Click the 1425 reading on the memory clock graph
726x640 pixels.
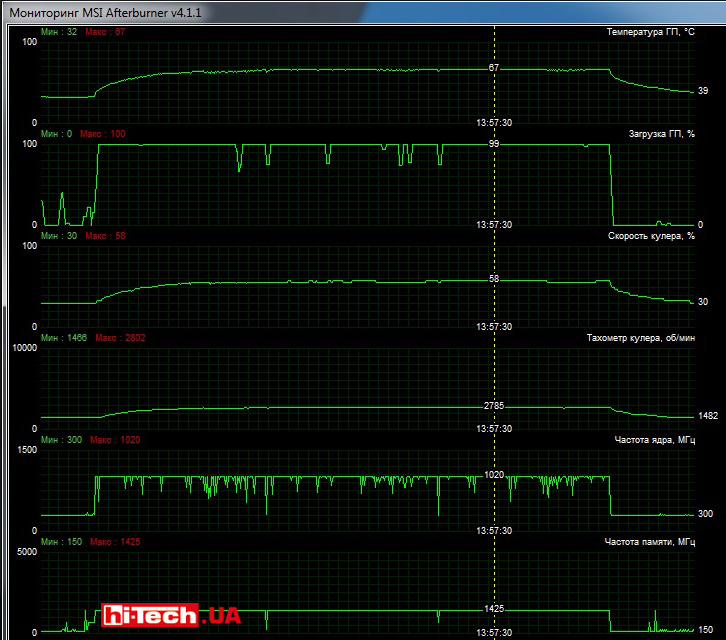click(494, 609)
